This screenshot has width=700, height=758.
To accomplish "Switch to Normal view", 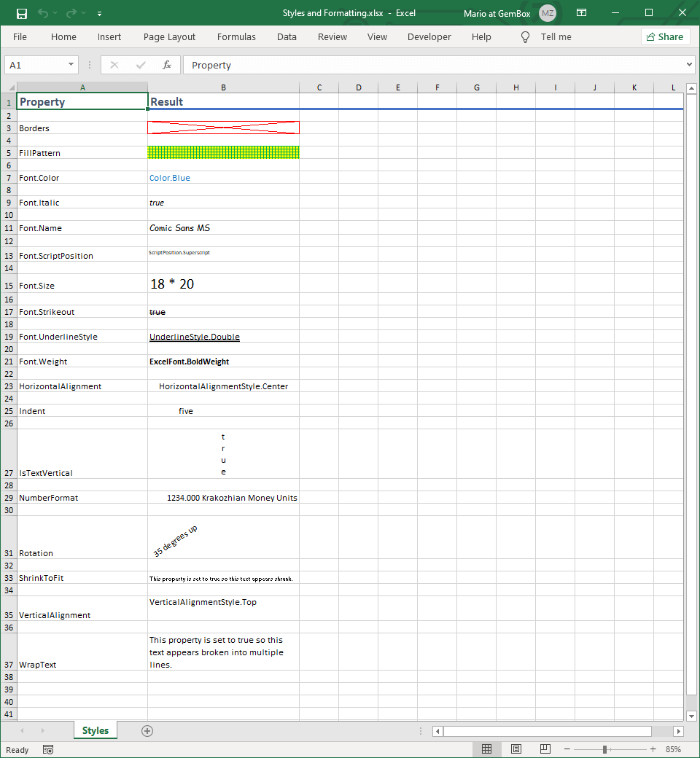I will click(x=487, y=749).
